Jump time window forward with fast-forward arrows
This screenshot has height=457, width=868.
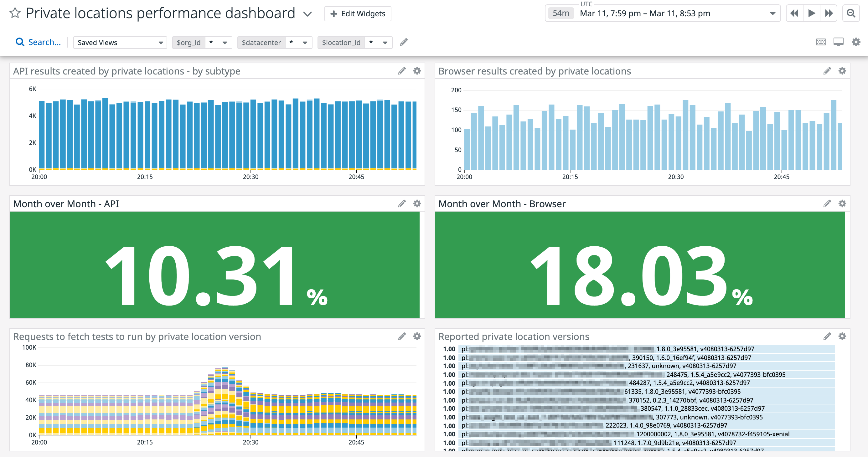829,13
